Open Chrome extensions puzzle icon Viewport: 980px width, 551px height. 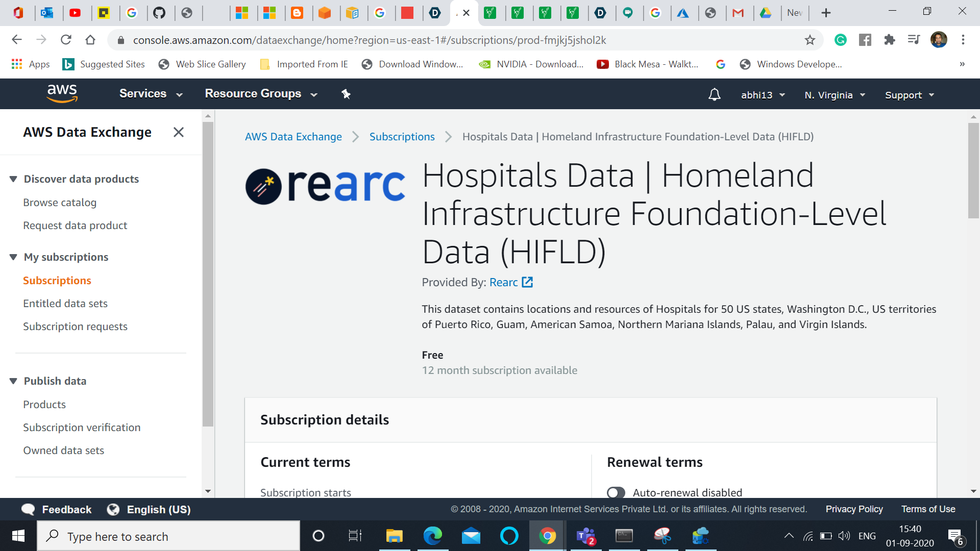coord(889,40)
